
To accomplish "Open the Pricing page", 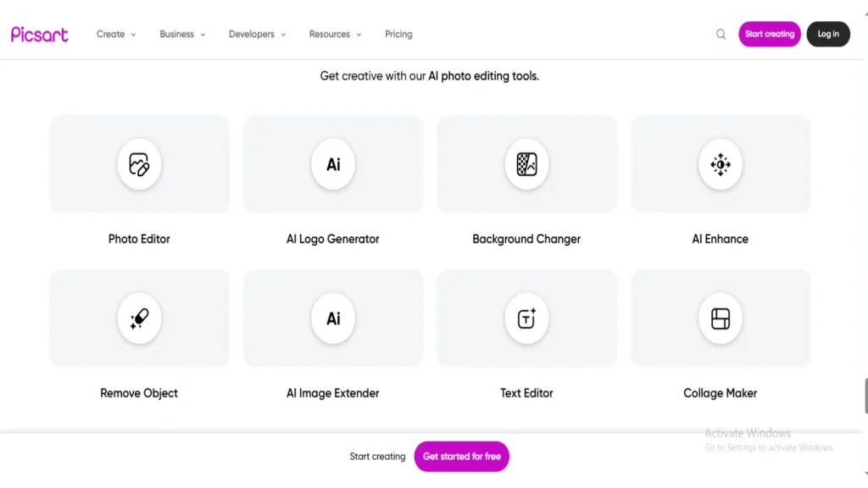I will point(398,35).
